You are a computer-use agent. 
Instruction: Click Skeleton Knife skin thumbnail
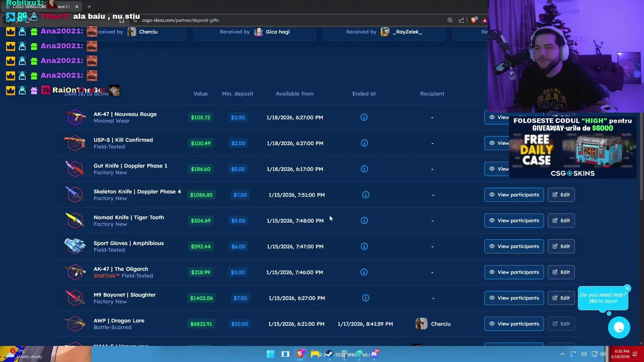point(75,195)
